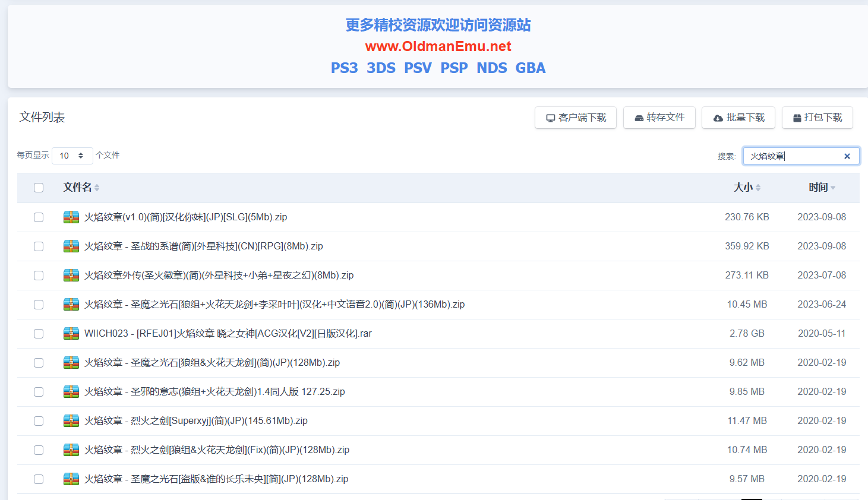This screenshot has width=868, height=500.
Task: Click the 2023-06-24 date cell
Action: point(822,305)
